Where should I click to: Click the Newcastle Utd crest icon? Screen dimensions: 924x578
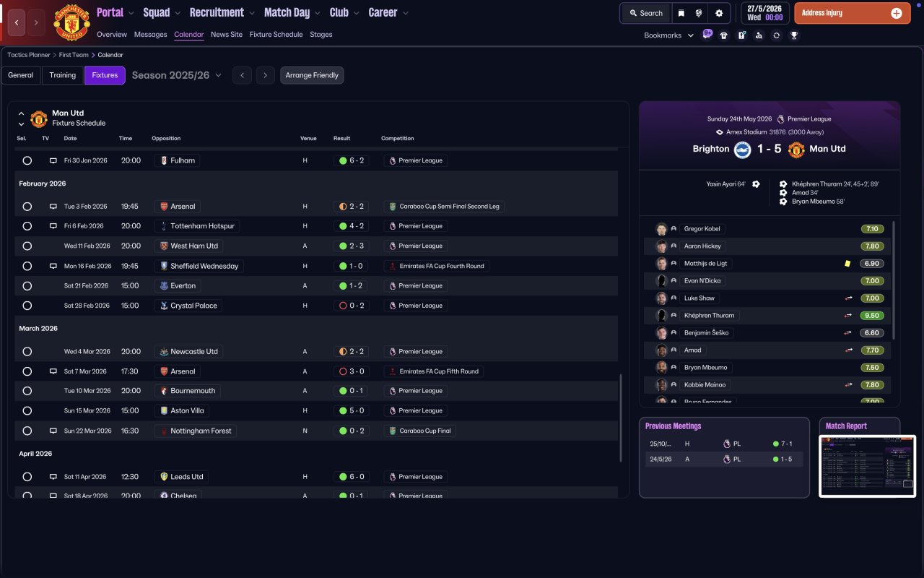click(x=164, y=352)
